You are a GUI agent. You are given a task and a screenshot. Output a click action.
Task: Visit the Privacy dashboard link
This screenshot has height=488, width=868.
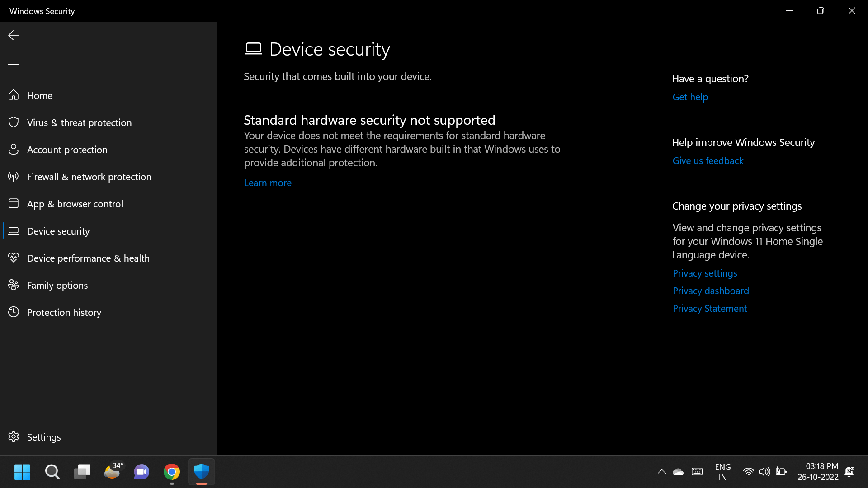(711, 291)
